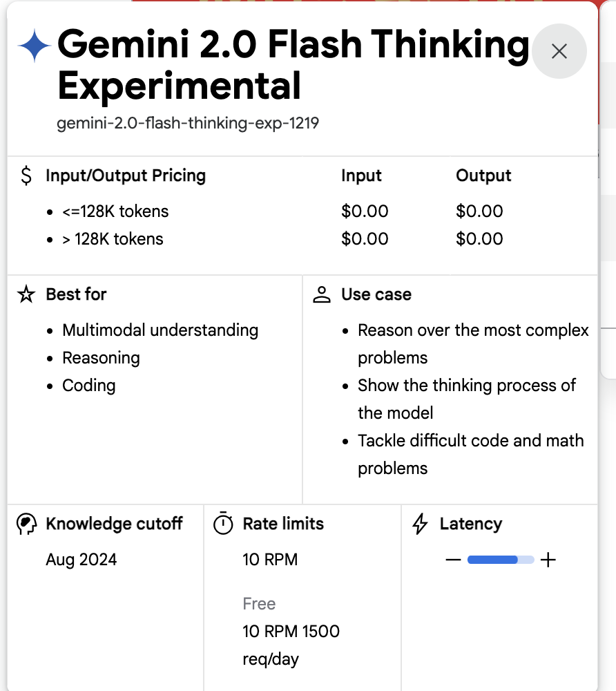
Task: Click the person Use case icon
Action: click(322, 294)
